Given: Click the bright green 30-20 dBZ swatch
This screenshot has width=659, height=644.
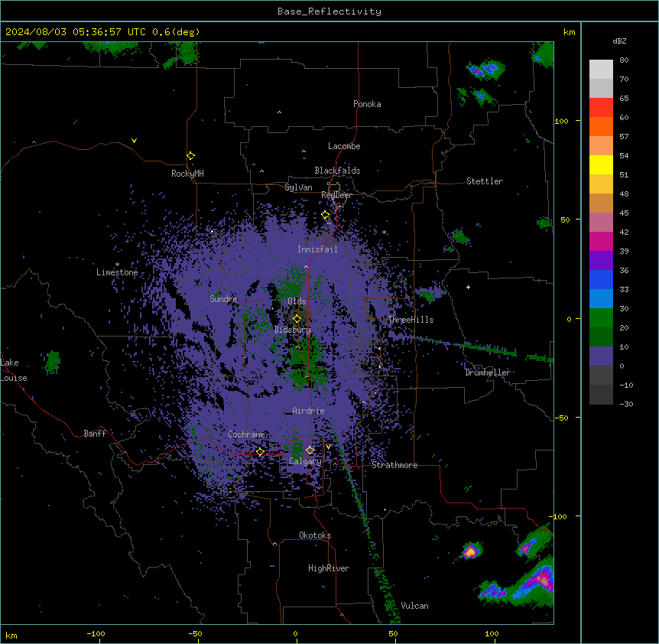Looking at the screenshot, I should pyautogui.click(x=601, y=318).
